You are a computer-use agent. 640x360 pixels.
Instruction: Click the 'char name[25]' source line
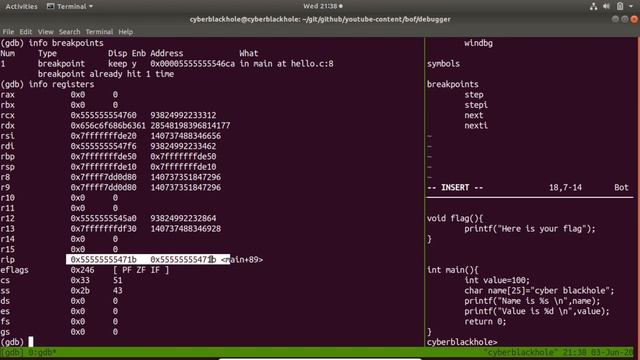tap(539, 290)
